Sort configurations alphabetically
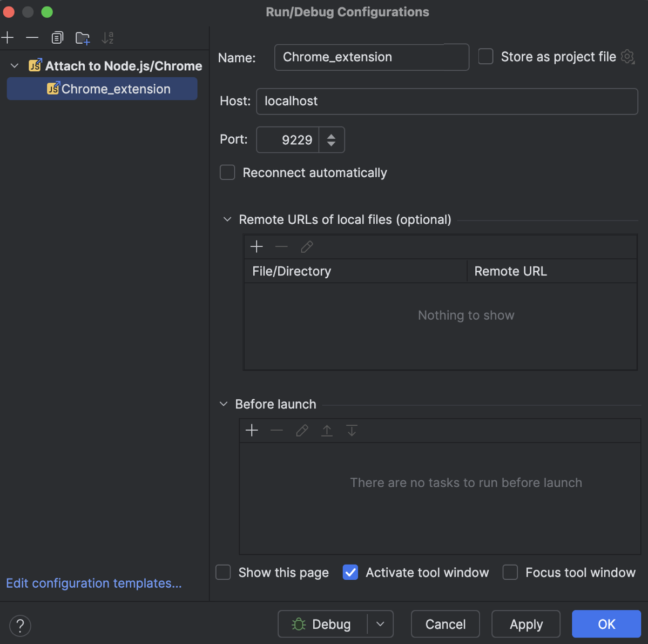This screenshot has width=648, height=644. [x=109, y=38]
